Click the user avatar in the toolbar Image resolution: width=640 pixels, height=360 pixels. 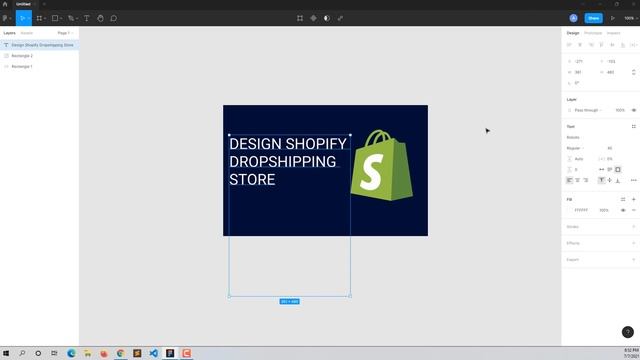[x=573, y=18]
